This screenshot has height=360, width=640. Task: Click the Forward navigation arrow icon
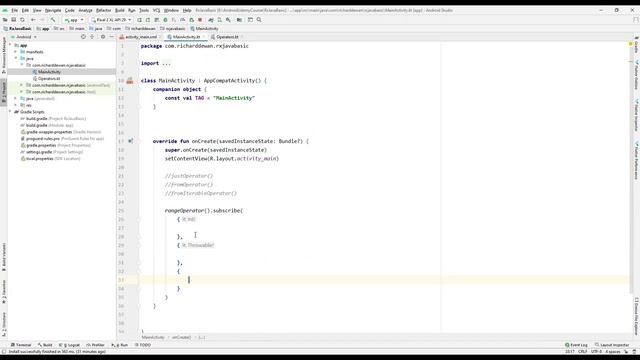pos(42,20)
